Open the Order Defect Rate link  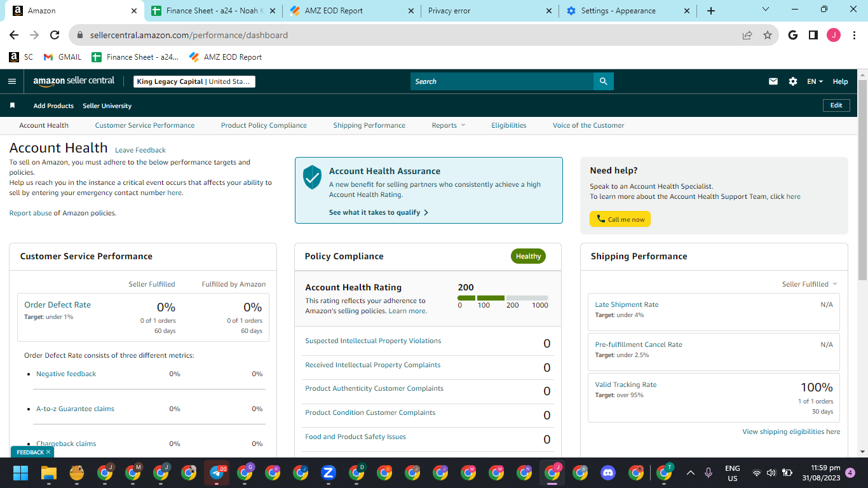[57, 304]
